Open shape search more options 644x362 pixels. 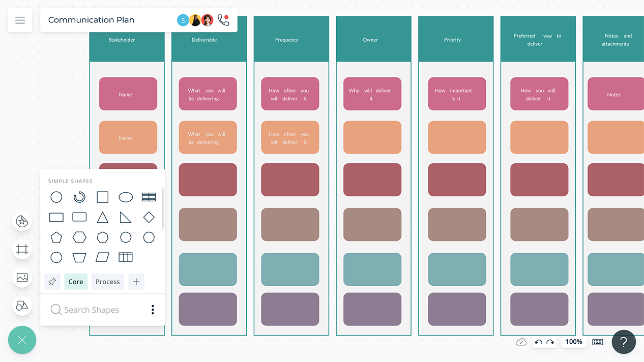point(153,310)
